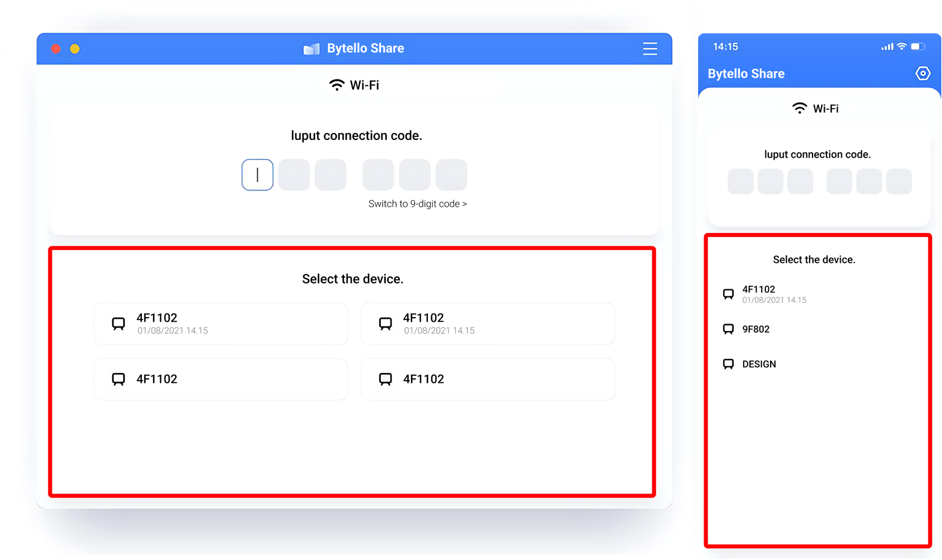Screen dimensions: 942x560
Task: Tap the battery icon in mobile status bar
Action: pyautogui.click(x=918, y=46)
